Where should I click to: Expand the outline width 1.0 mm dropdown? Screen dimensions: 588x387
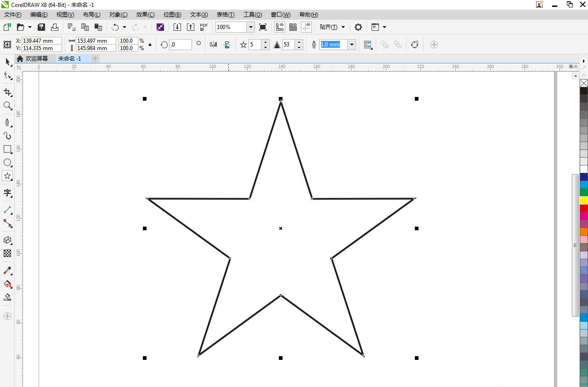(352, 45)
